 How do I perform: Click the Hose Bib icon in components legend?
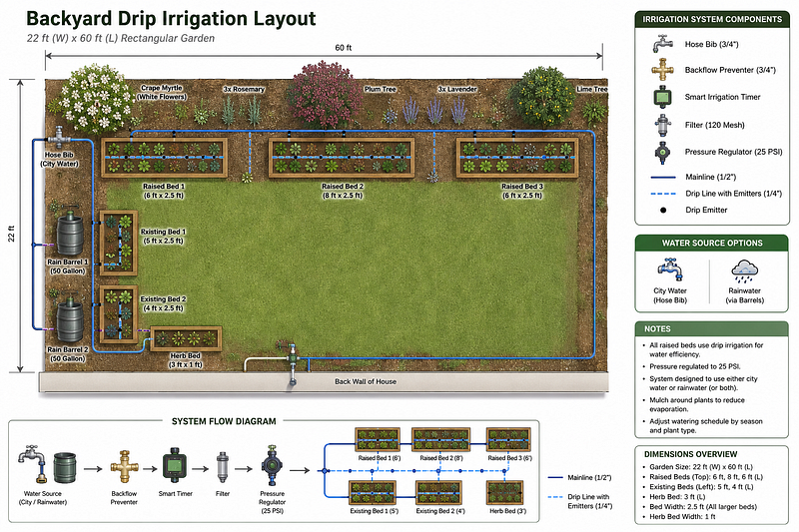click(662, 44)
